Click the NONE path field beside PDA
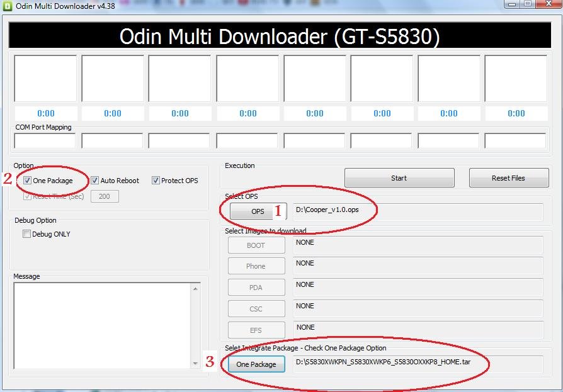 (x=418, y=288)
